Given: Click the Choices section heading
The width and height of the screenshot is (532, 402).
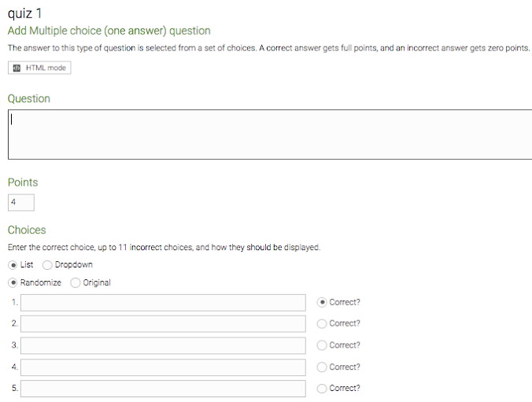Looking at the screenshot, I should 27,231.
